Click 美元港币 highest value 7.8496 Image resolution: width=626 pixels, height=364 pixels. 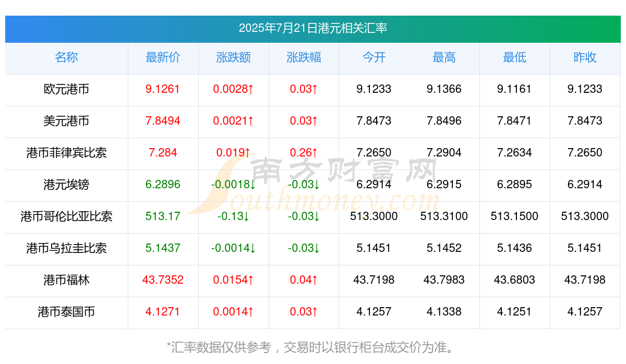[x=444, y=121]
